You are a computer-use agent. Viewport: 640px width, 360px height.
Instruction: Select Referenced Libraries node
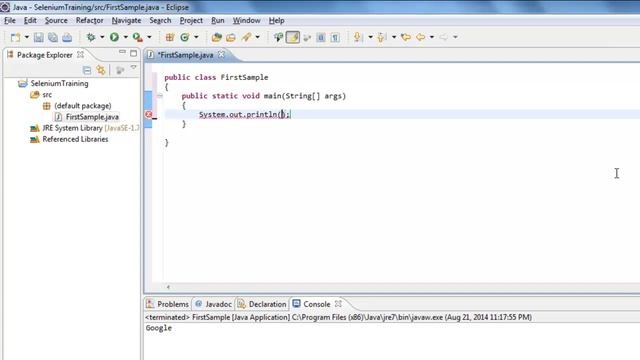[69, 139]
